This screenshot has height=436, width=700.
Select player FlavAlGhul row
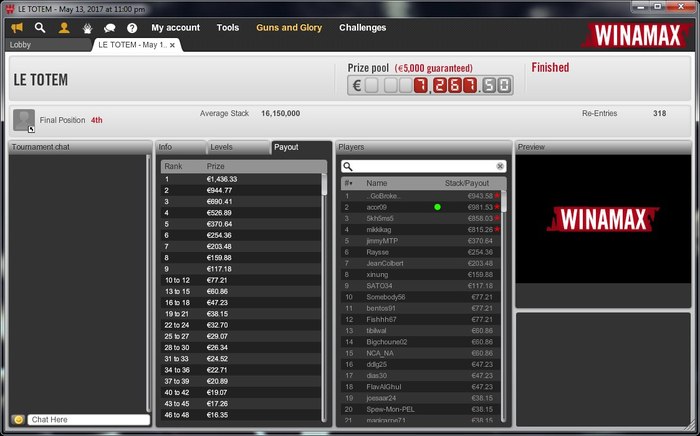[421, 387]
